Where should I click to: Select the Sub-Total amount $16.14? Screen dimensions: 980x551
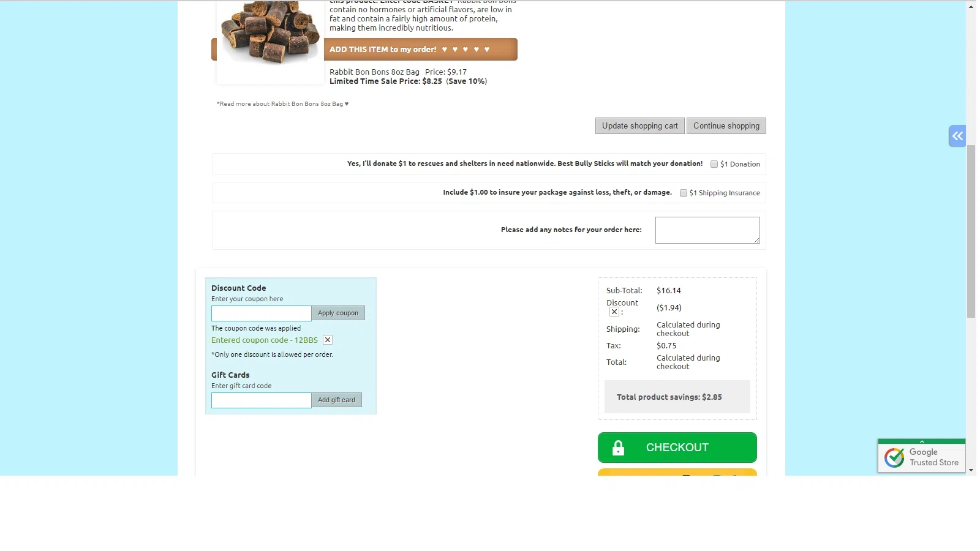[669, 291]
